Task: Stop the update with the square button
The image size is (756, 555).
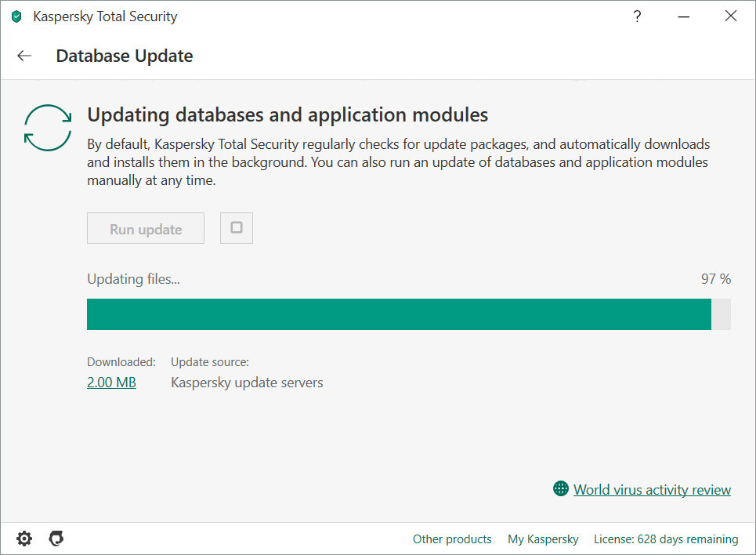Action: click(x=237, y=228)
